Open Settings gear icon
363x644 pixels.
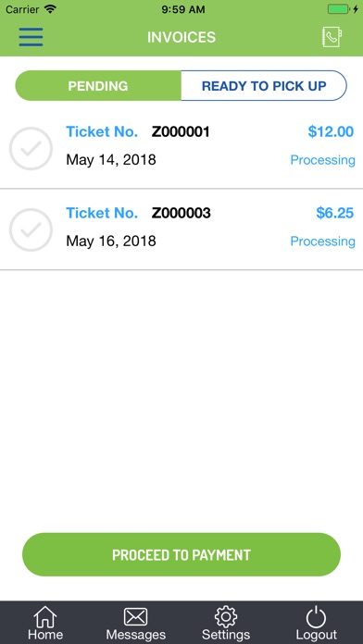pyautogui.click(x=226, y=617)
